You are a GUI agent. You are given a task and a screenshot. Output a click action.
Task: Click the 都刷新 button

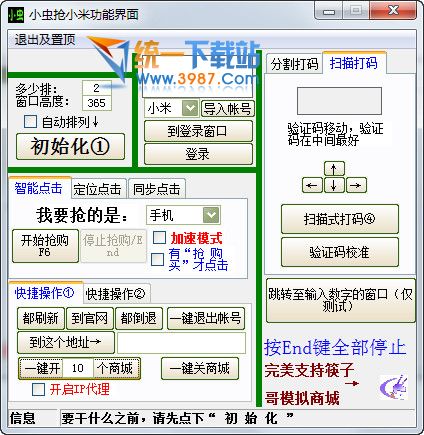pyautogui.click(x=41, y=318)
